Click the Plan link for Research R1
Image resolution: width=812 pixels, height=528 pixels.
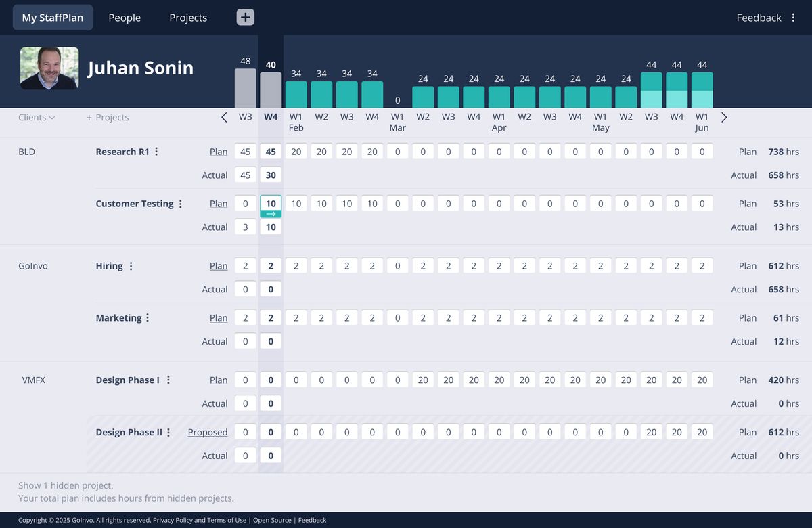pyautogui.click(x=219, y=152)
